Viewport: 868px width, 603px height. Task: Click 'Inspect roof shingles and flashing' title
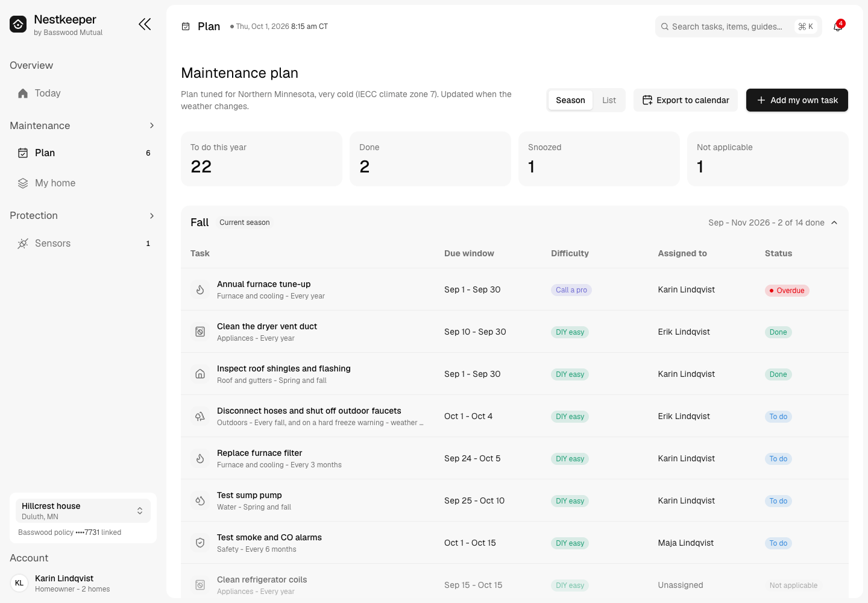[284, 368]
